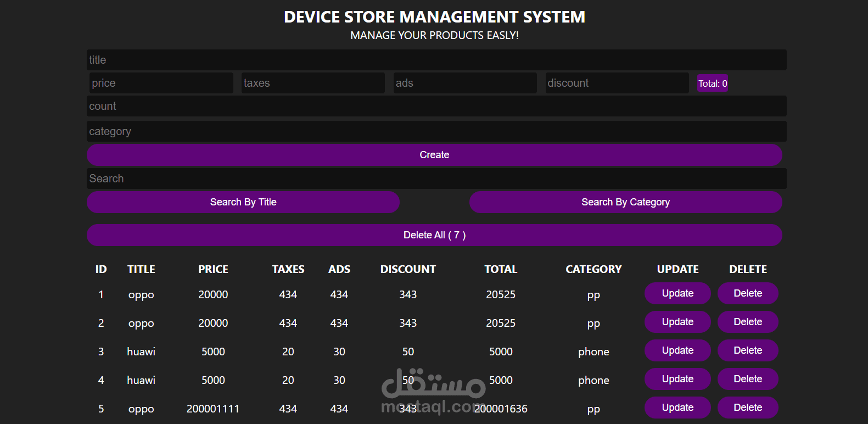
Task: Hit the Create button
Action: [434, 155]
